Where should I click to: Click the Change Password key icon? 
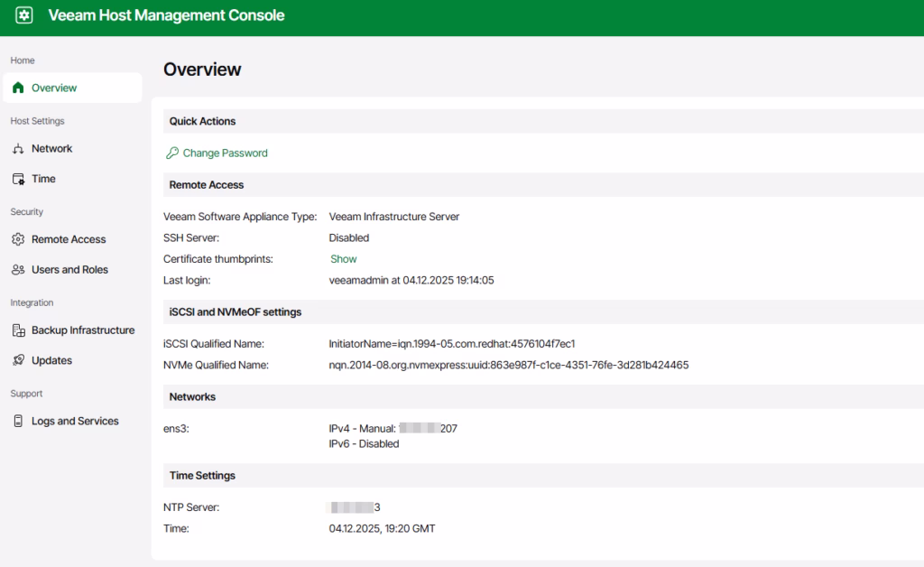[172, 153]
